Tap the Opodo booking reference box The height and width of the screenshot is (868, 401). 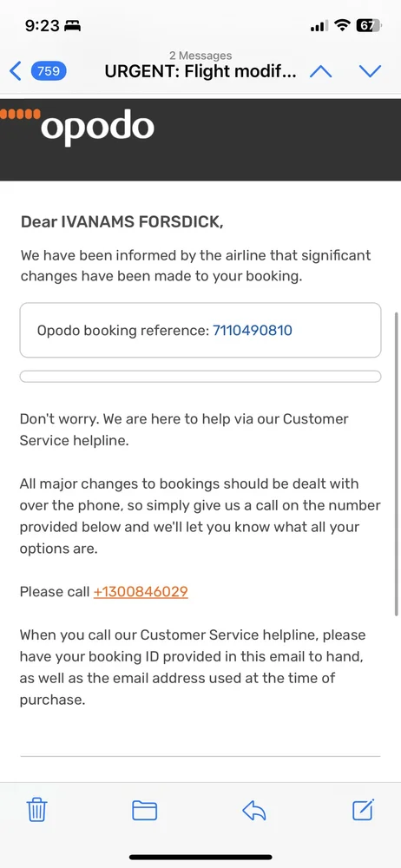(x=200, y=330)
